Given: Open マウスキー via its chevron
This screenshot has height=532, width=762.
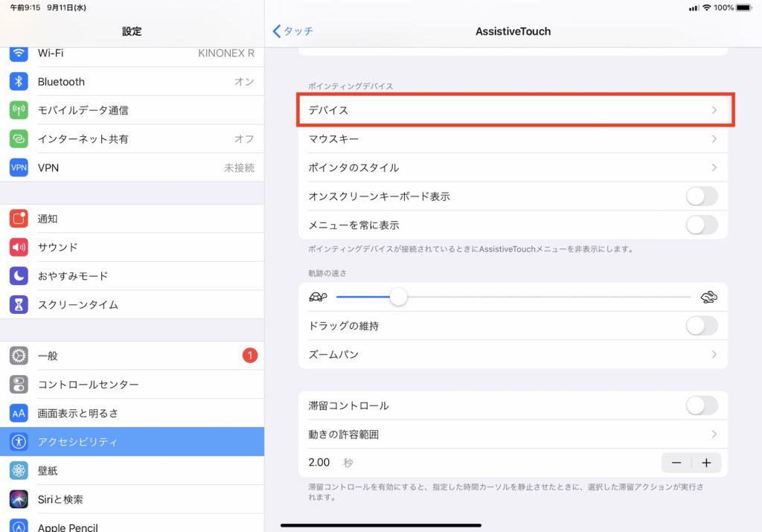Looking at the screenshot, I should pos(714,138).
